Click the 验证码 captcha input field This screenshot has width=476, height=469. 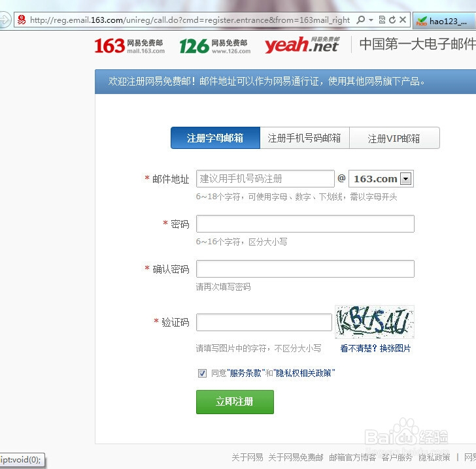pyautogui.click(x=264, y=322)
